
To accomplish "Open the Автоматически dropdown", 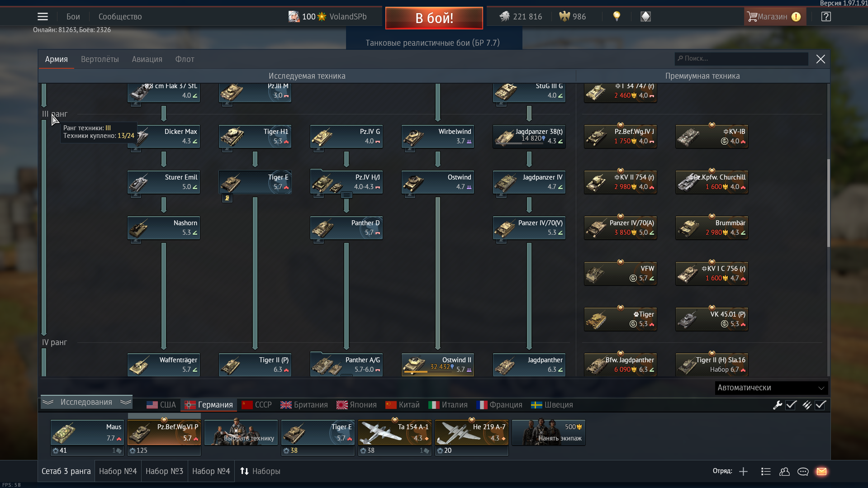I will [771, 388].
